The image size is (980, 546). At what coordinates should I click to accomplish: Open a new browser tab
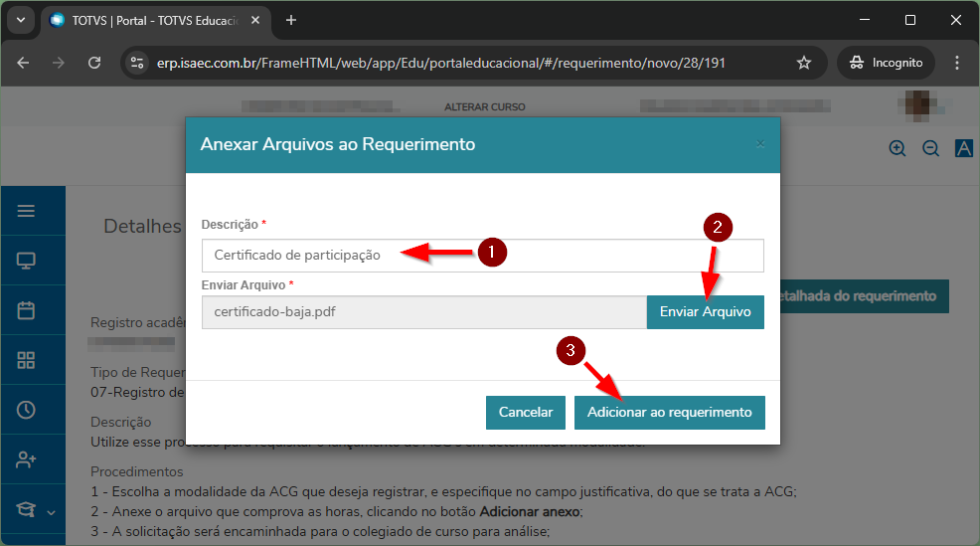click(291, 20)
